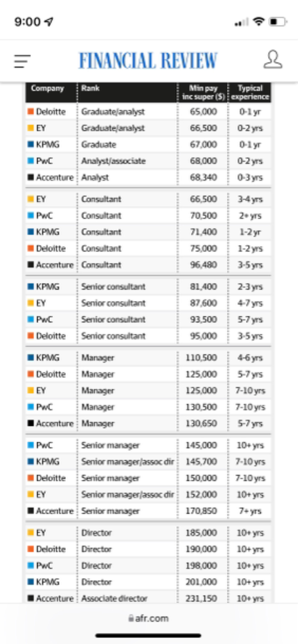The image size is (298, 644).
Task: Select the Typical experience column header
Action: (250, 92)
